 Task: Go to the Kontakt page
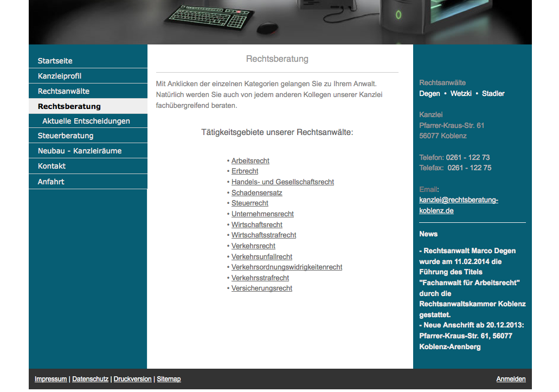[x=88, y=166]
